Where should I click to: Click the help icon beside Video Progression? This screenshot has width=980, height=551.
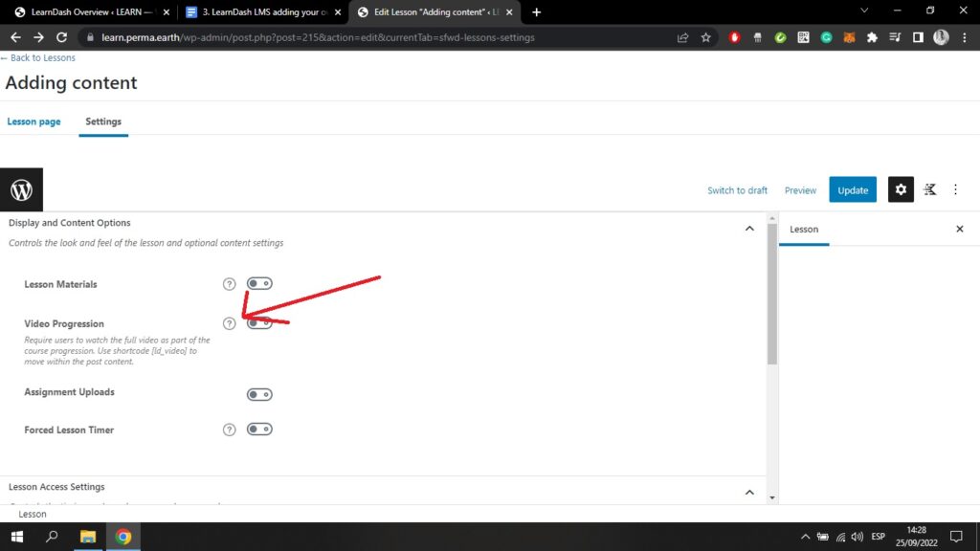click(229, 323)
